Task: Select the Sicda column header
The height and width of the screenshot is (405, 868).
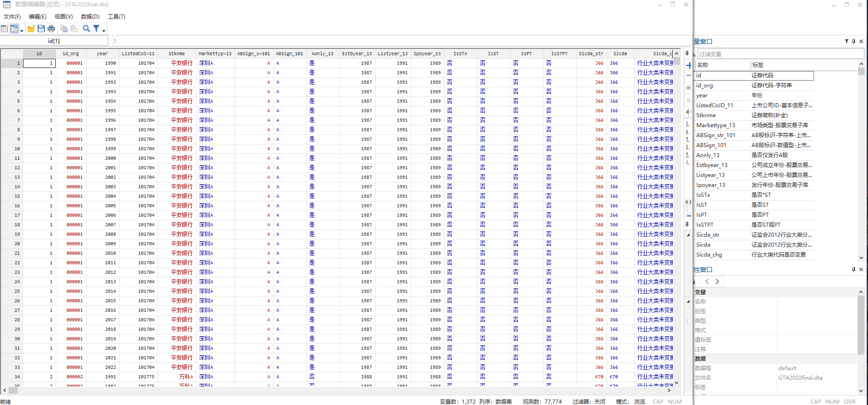Action: (x=620, y=53)
